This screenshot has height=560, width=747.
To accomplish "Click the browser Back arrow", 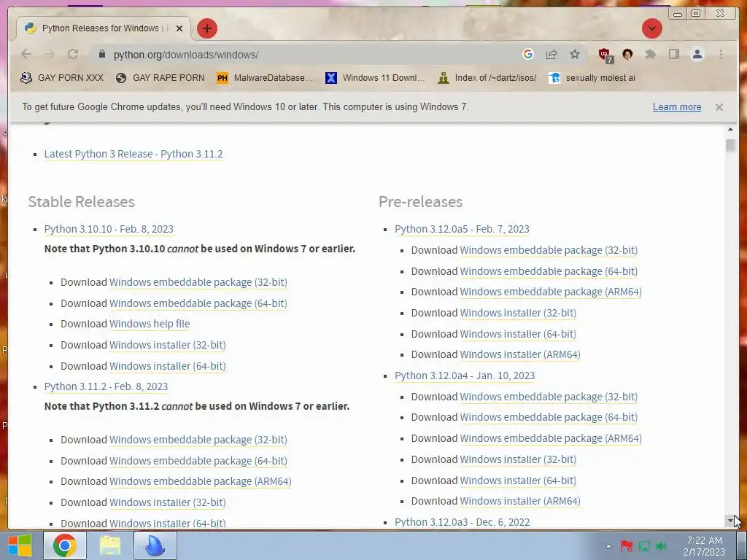I will click(26, 54).
